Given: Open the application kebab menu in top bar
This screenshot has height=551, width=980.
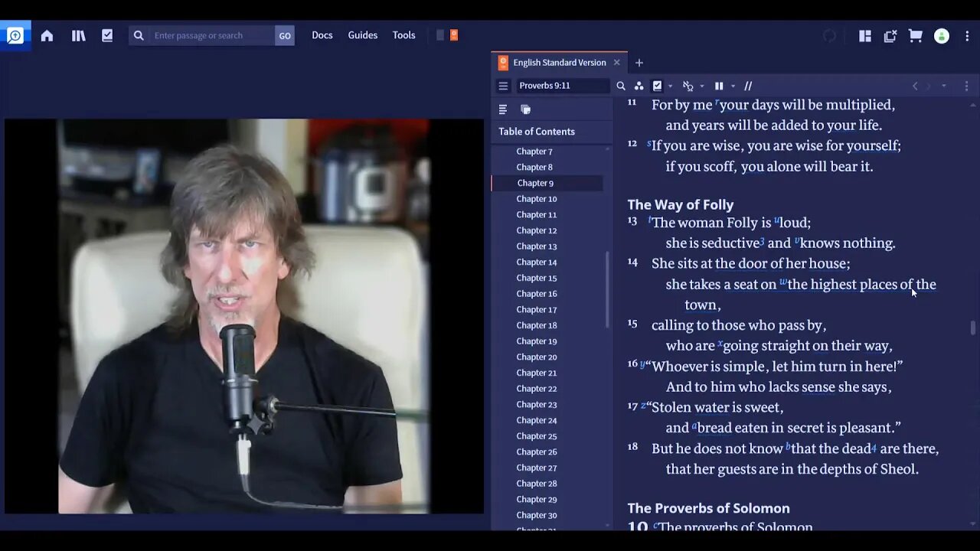Looking at the screenshot, I should [967, 36].
